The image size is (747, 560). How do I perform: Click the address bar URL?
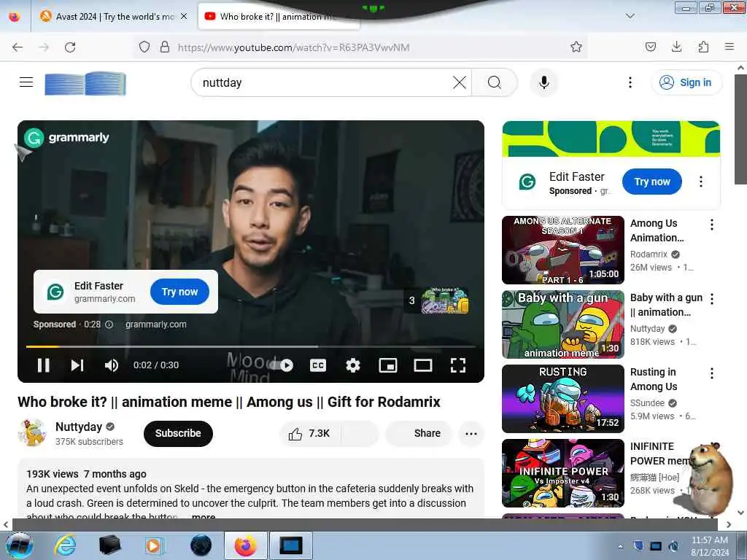coord(293,47)
